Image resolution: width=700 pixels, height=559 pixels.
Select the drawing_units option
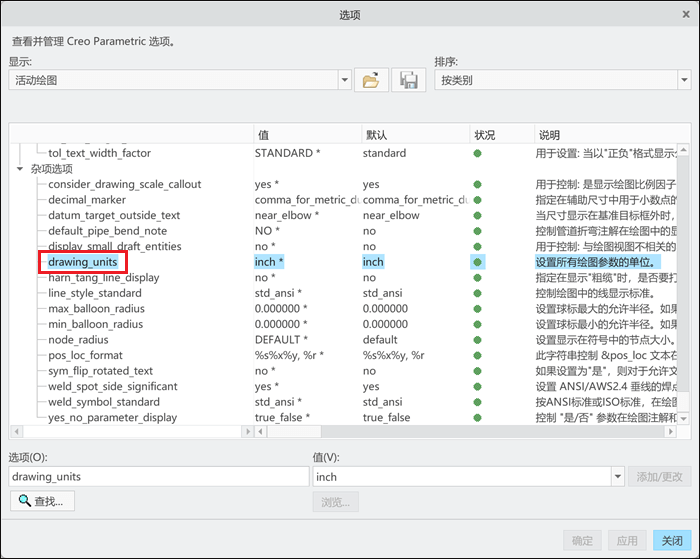[83, 262]
